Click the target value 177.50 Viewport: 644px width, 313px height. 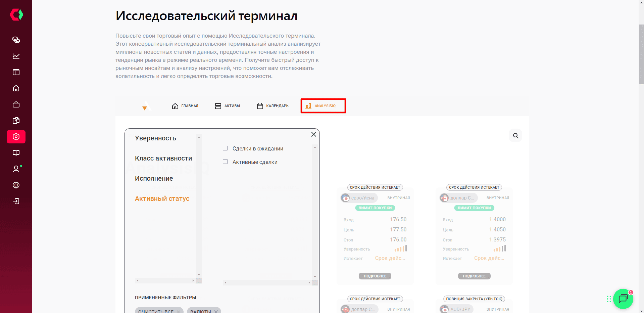(x=398, y=229)
